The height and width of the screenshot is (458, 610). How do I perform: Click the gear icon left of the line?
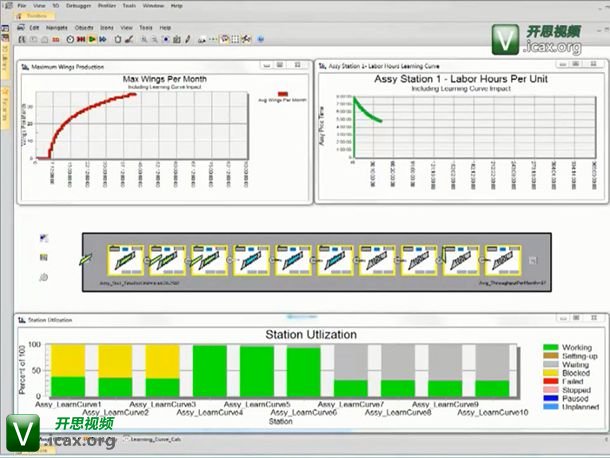(44, 277)
